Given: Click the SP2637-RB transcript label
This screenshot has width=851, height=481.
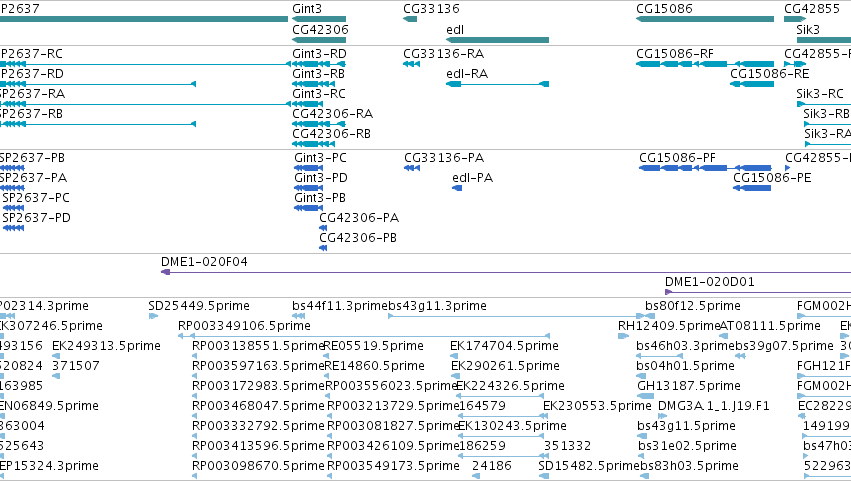Looking at the screenshot, I should (31, 113).
